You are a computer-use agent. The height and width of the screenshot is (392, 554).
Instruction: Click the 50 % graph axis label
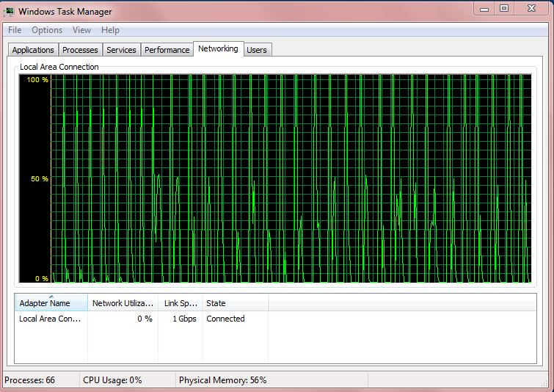[40, 179]
